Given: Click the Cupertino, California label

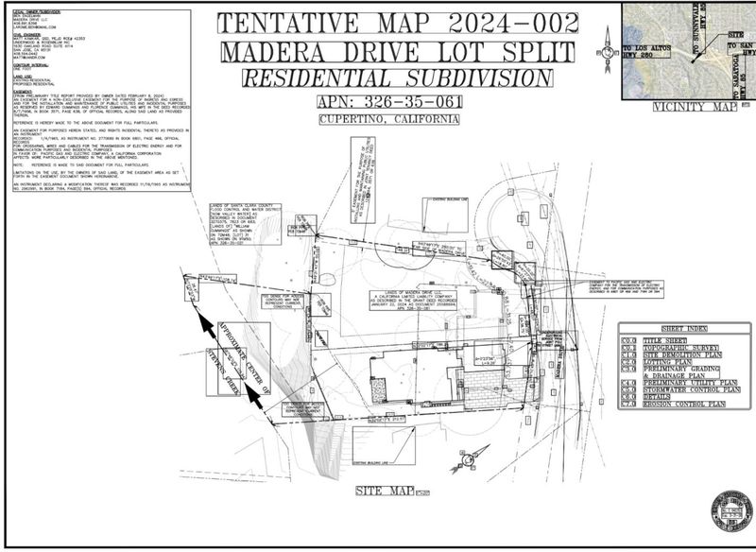Looking at the screenshot, I should (389, 120).
